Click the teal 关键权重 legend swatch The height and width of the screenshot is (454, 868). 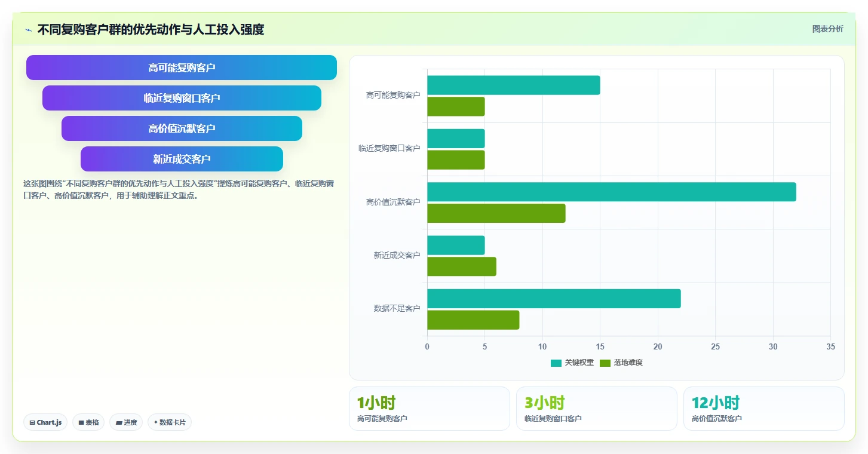pyautogui.click(x=556, y=363)
